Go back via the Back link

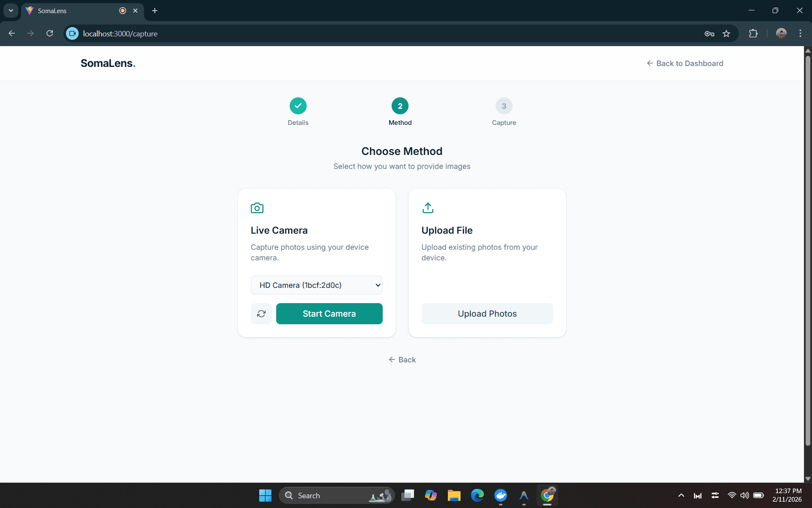pyautogui.click(x=402, y=360)
